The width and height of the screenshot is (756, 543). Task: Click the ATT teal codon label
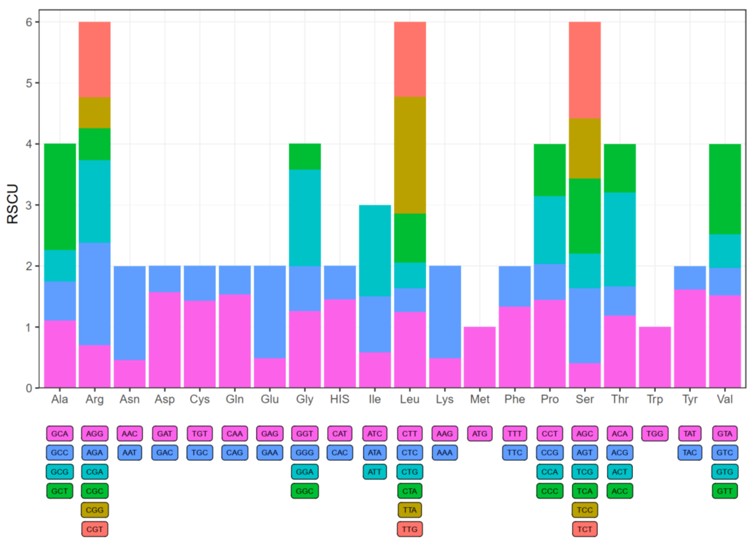(x=375, y=472)
